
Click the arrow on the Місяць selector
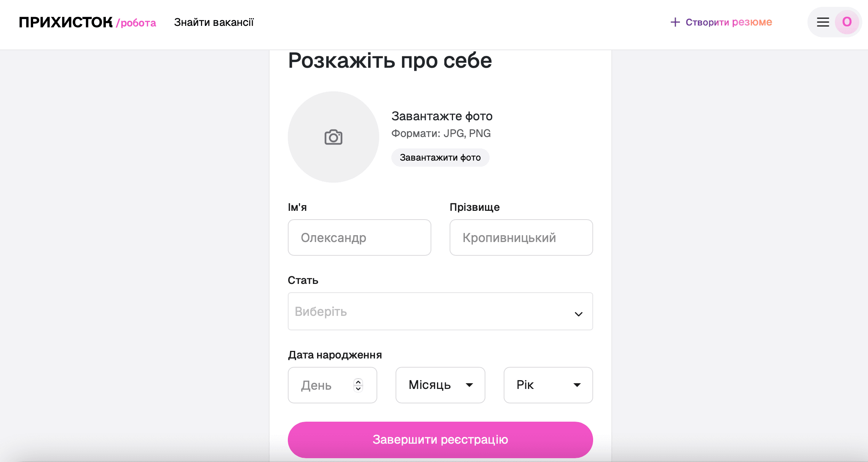pos(470,385)
